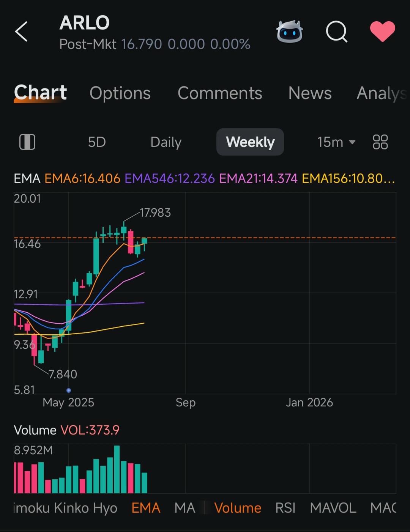Select the Daily timeframe
The image size is (410, 532).
coord(166,142)
